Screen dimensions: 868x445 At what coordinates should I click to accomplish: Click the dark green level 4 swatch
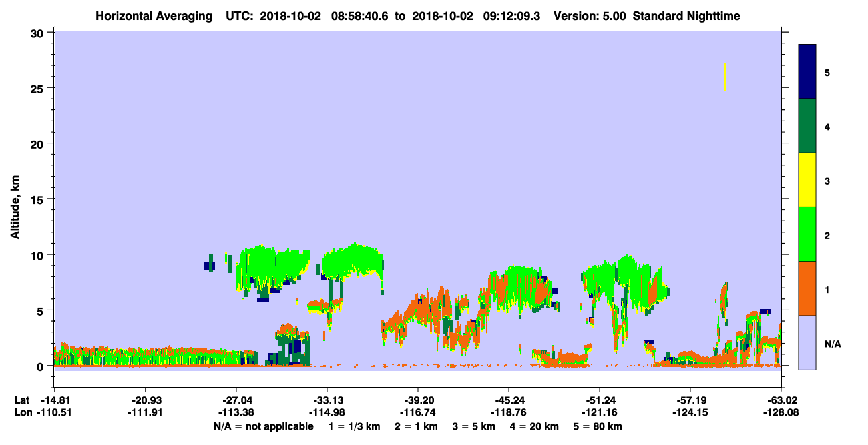pyautogui.click(x=807, y=126)
